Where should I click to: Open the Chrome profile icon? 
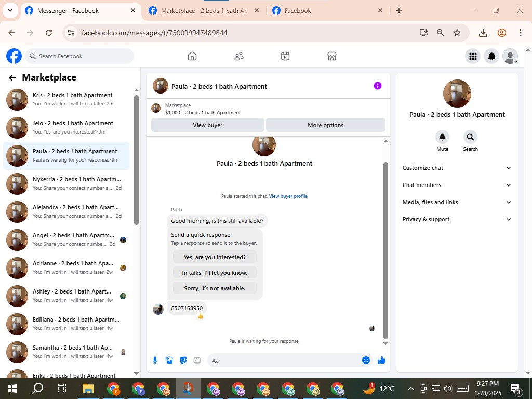[x=502, y=33]
